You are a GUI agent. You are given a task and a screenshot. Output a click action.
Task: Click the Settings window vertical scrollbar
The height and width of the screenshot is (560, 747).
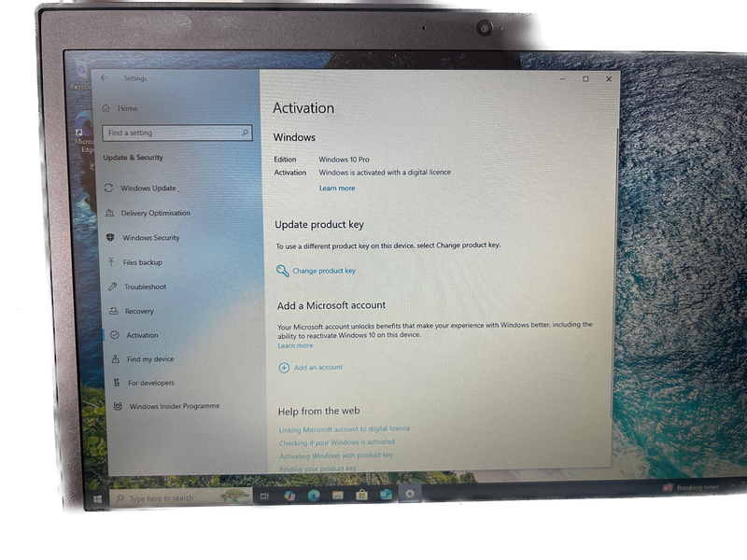(x=616, y=272)
